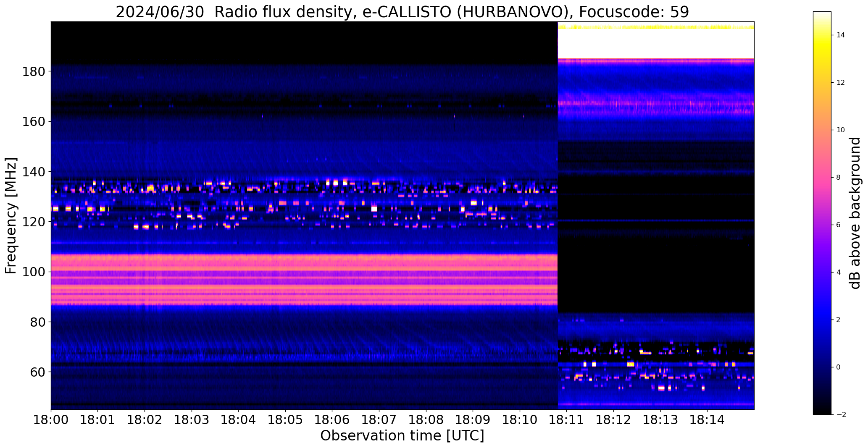Click the 18:11 time tick label
The width and height of the screenshot is (868, 448).
567,419
